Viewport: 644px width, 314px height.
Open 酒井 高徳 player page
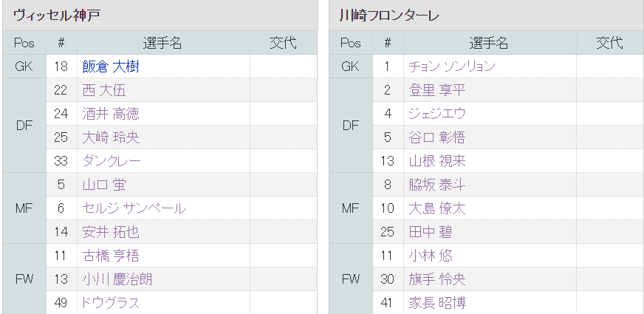click(x=111, y=114)
